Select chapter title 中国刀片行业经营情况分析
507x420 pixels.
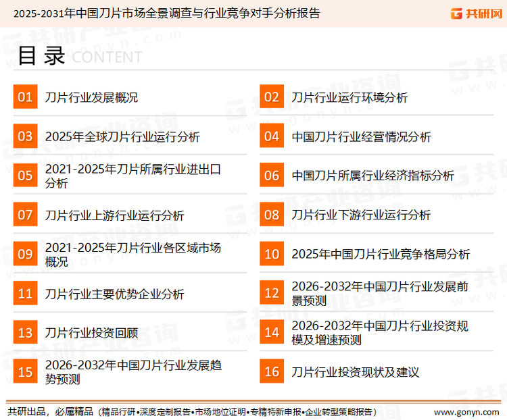tap(361, 136)
